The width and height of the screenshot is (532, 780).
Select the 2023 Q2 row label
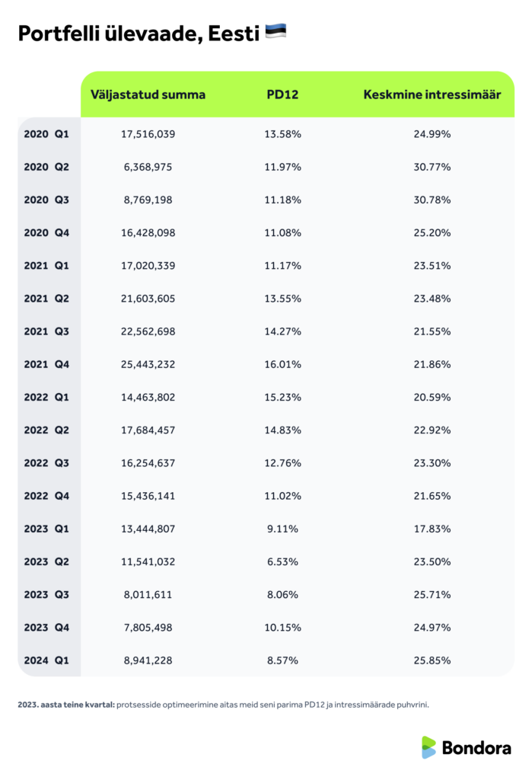click(x=46, y=561)
